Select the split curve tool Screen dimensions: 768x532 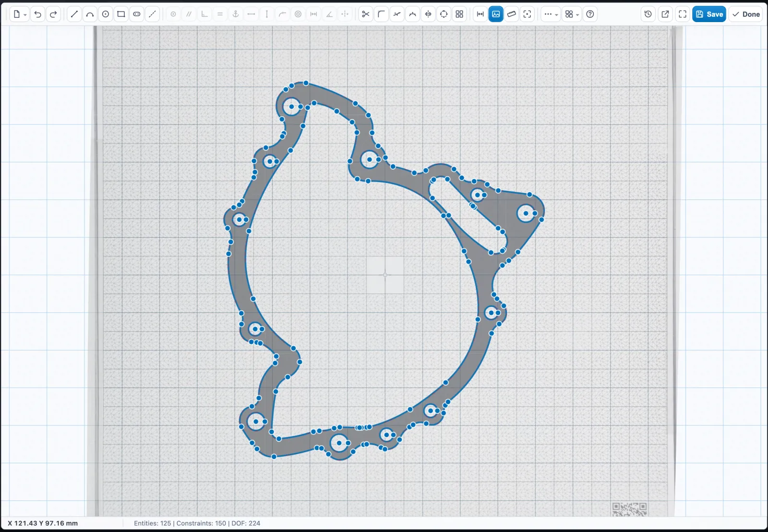tap(397, 14)
